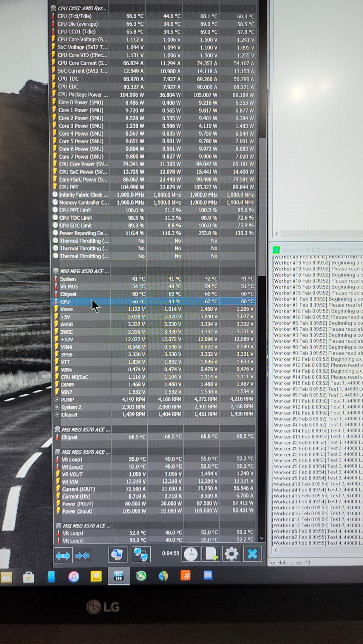Select the +12V voltage row
The width and height of the screenshot is (363, 644).
pyautogui.click(x=154, y=339)
